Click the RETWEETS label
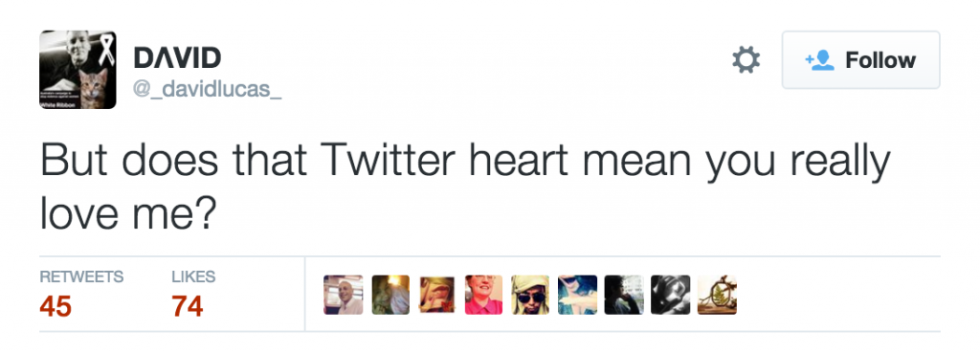This screenshot has width=980, height=352. pyautogui.click(x=81, y=276)
